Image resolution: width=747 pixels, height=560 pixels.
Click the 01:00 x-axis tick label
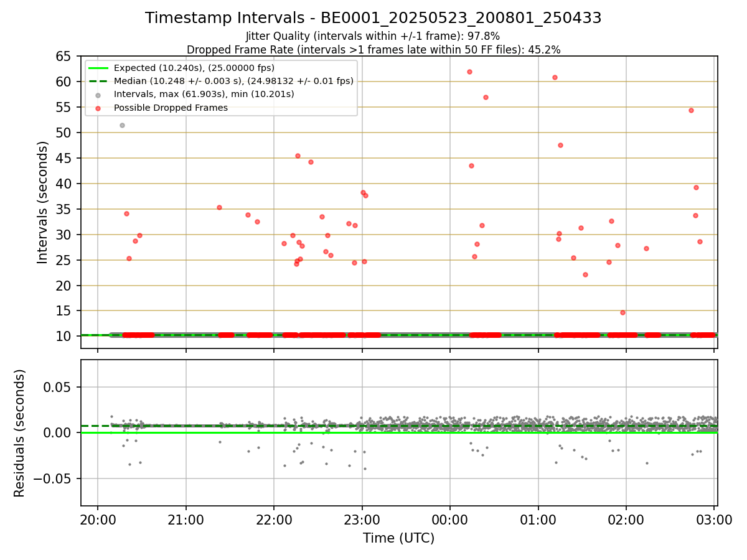tap(538, 520)
